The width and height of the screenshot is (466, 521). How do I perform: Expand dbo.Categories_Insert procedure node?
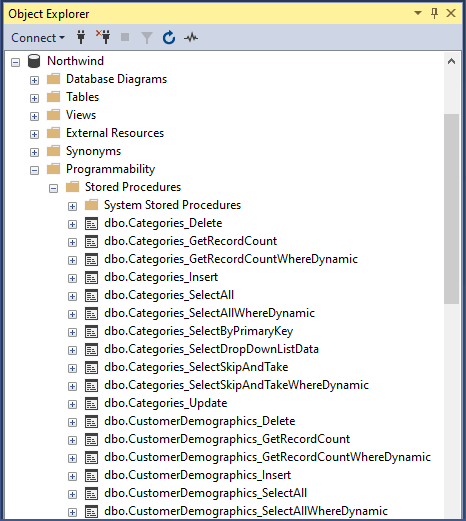[x=72, y=278]
